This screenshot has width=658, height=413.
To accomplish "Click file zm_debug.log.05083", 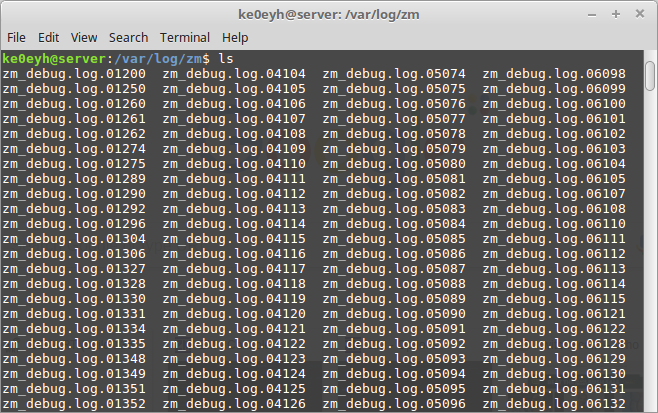I will pyautogui.click(x=394, y=209).
